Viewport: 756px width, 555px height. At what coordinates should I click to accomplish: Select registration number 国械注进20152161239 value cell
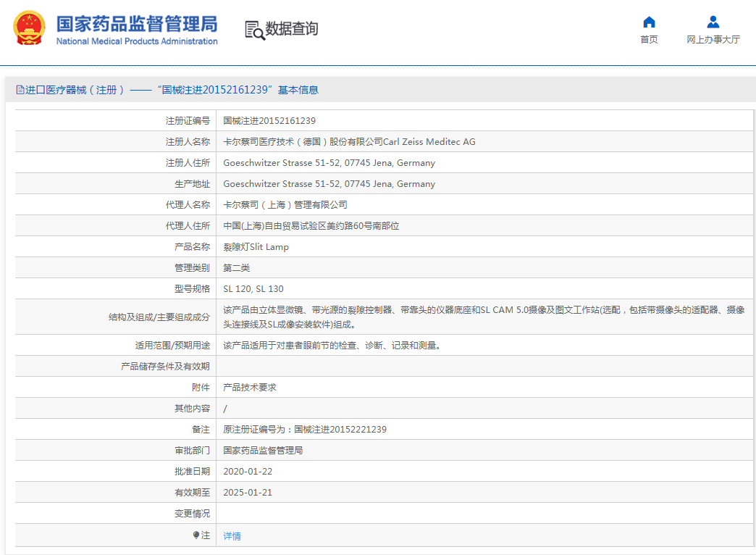(269, 121)
